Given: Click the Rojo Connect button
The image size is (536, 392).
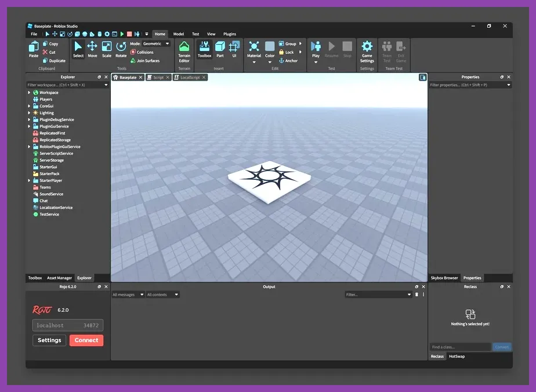Looking at the screenshot, I should [86, 340].
